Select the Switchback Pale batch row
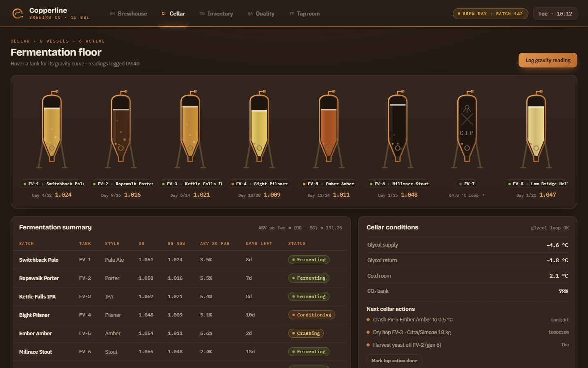This screenshot has width=588, height=368. coord(180,260)
